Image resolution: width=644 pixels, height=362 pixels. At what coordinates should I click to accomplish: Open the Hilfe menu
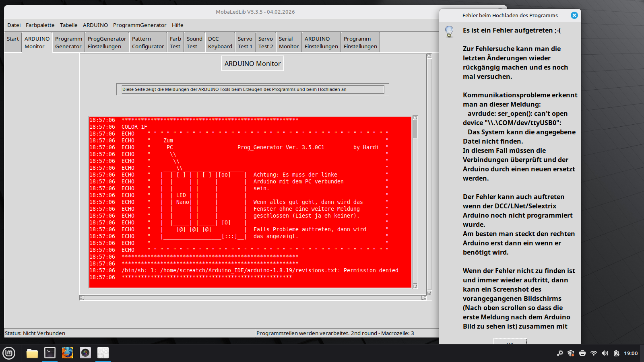[178, 25]
